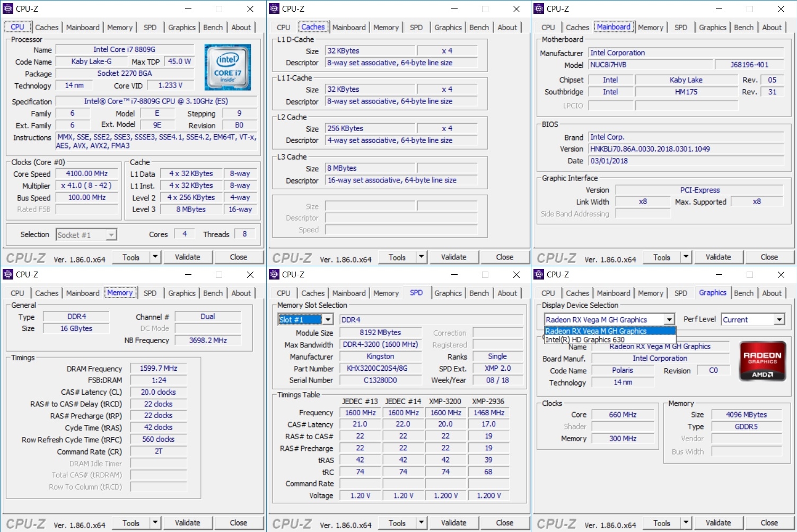The height and width of the screenshot is (532, 797).
Task: Click Validate button in CPU window
Action: tap(188, 257)
